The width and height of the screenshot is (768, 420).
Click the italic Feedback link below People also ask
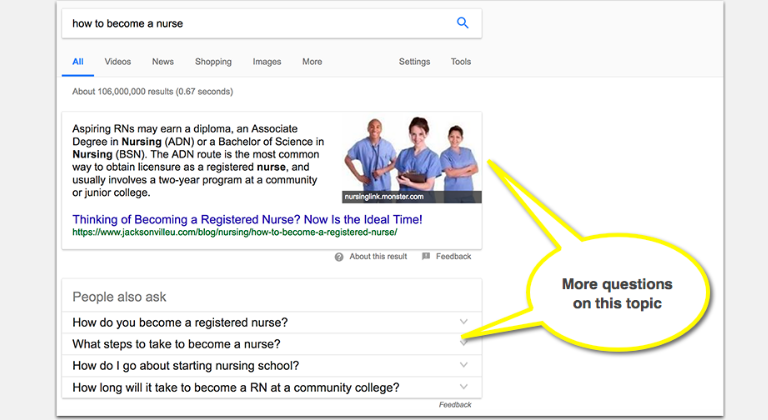(x=455, y=405)
